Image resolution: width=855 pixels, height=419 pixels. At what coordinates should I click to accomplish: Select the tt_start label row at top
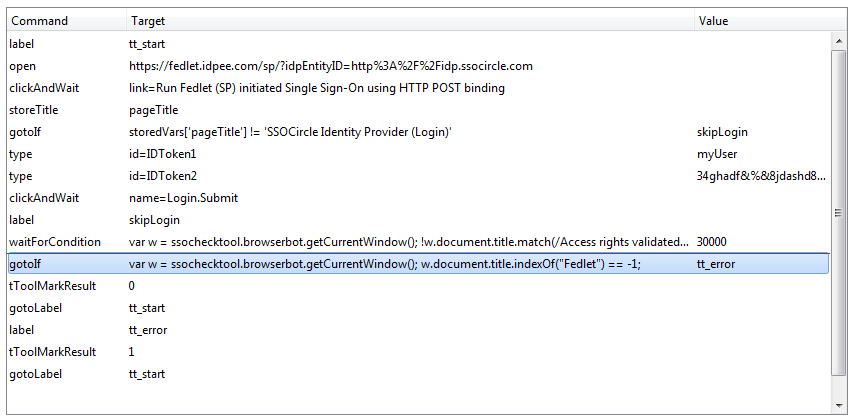click(419, 44)
